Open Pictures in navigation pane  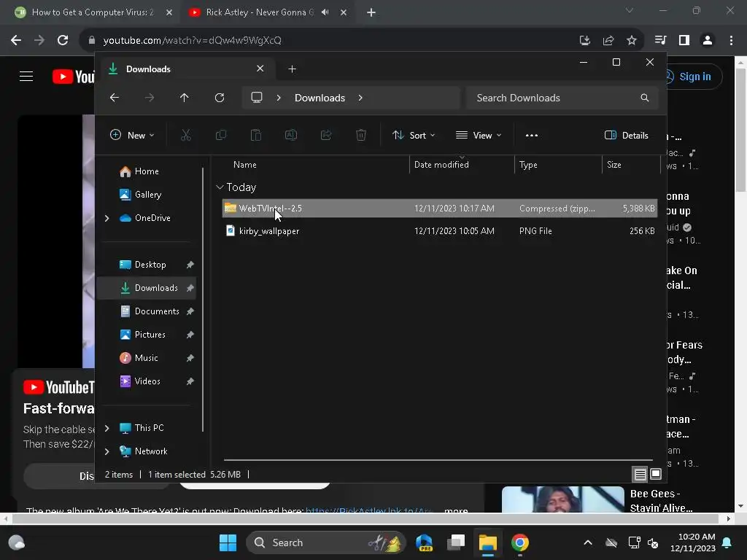(x=150, y=335)
